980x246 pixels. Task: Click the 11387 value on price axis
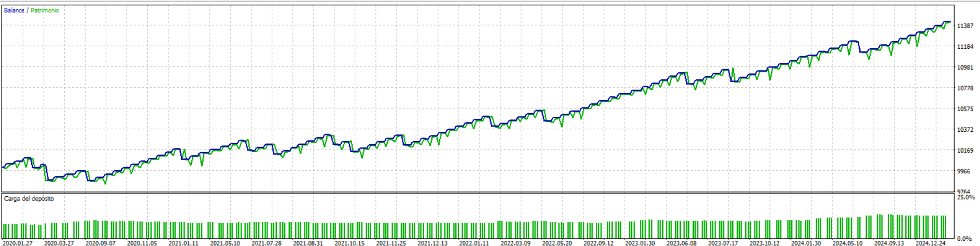(965, 26)
